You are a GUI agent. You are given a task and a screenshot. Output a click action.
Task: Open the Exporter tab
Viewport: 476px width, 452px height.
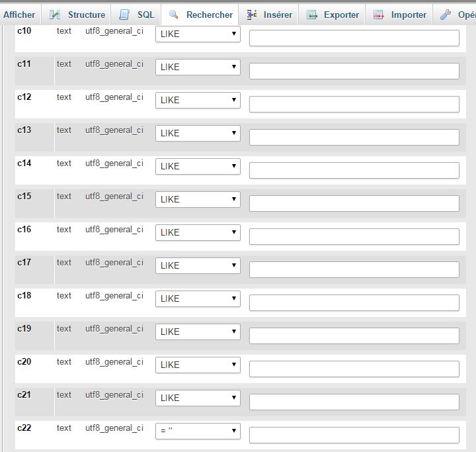[332, 15]
